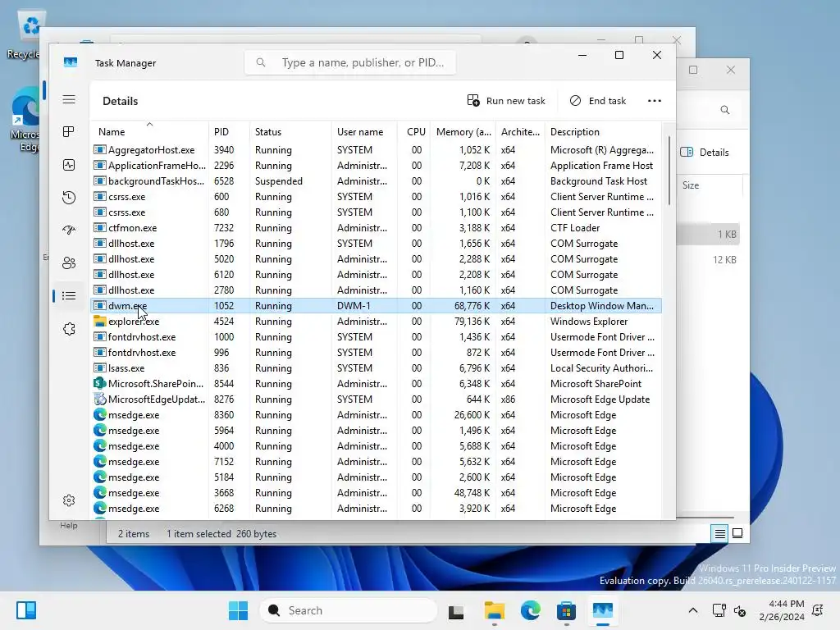Select dllhost.exe with PID 1796
Image resolution: width=840 pixels, height=630 pixels.
[x=376, y=243]
